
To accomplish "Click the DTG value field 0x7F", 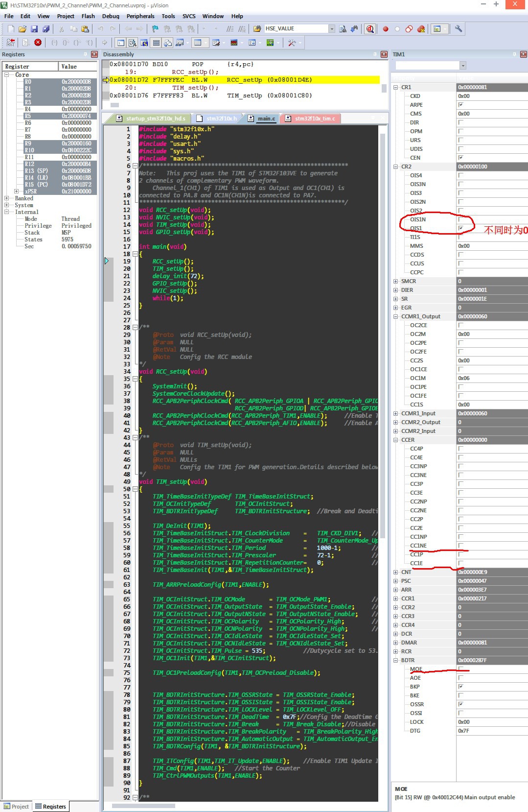I will [x=492, y=731].
